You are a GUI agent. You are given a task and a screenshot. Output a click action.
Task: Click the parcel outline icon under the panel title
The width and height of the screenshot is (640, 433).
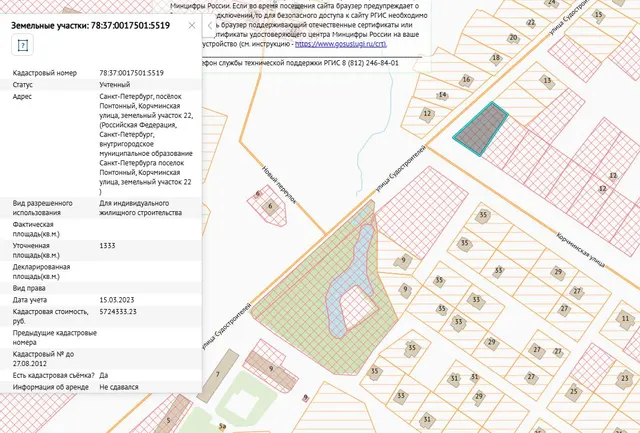22,45
